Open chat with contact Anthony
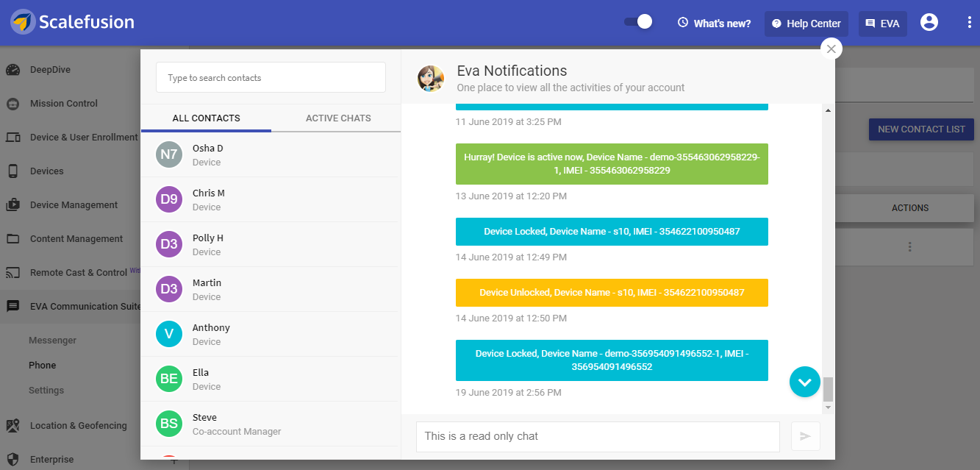This screenshot has width=980, height=470. pyautogui.click(x=271, y=334)
